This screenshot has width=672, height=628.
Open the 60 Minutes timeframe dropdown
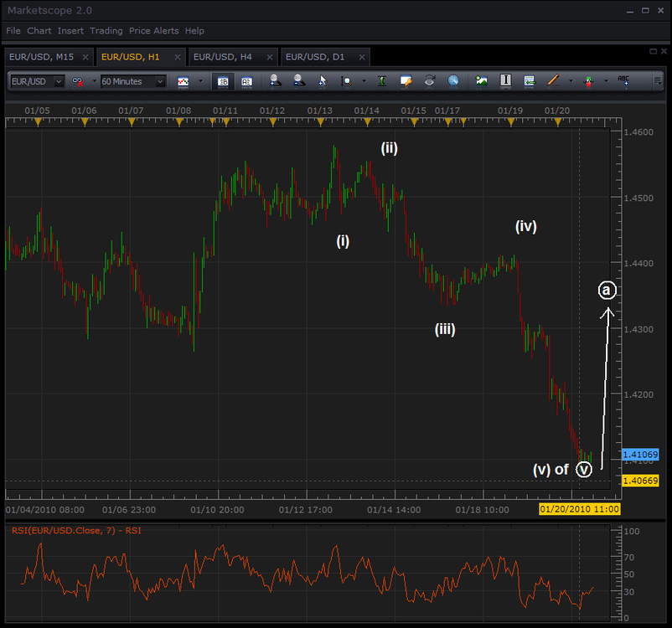coord(133,81)
